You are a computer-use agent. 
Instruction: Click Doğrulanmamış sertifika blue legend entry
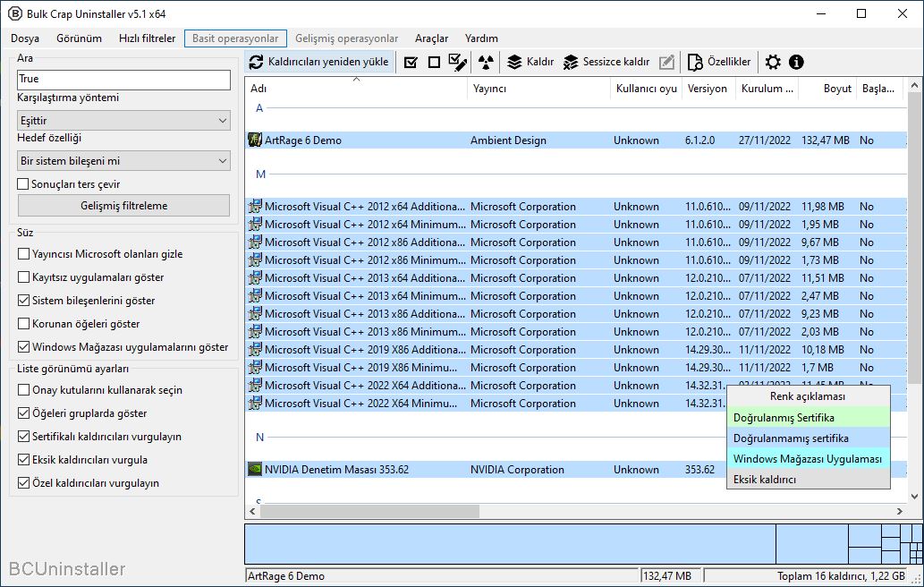[x=808, y=438]
